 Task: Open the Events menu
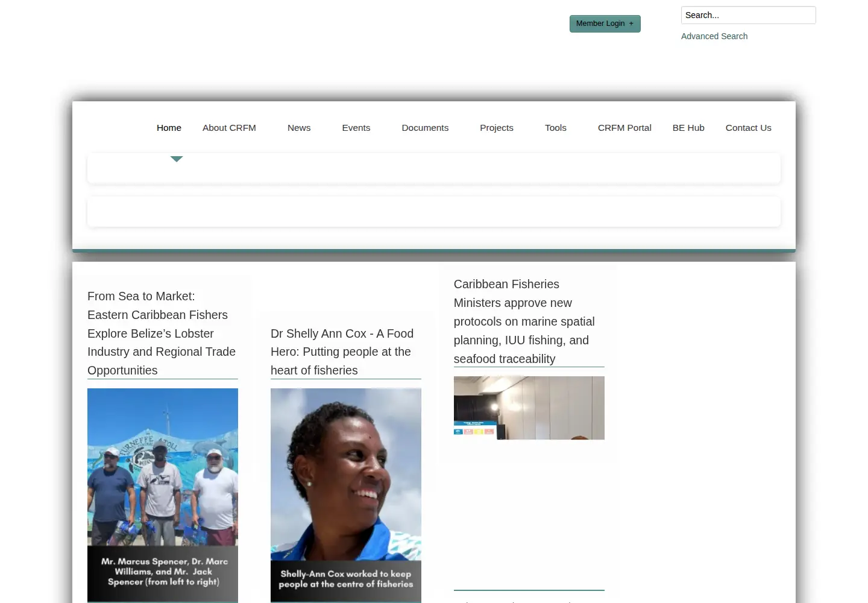click(356, 128)
